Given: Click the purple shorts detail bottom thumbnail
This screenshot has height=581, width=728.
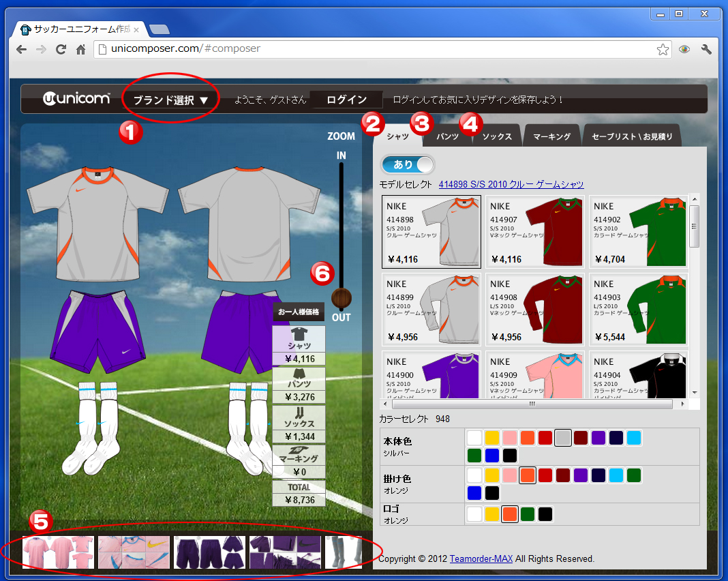Looking at the screenshot, I should [x=285, y=552].
